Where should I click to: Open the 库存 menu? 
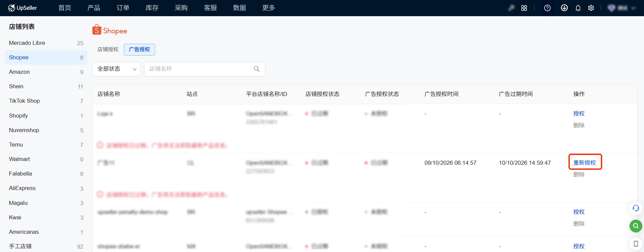coord(152,8)
